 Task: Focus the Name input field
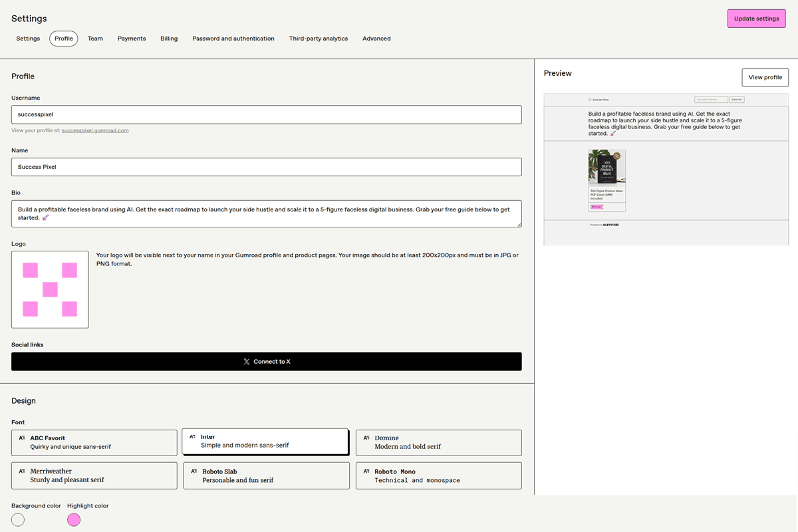266,167
